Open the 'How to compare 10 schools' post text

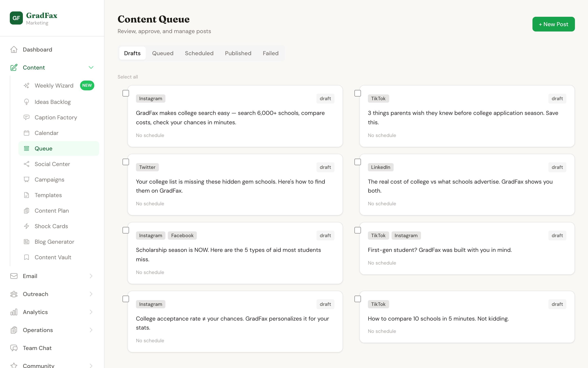click(x=438, y=319)
